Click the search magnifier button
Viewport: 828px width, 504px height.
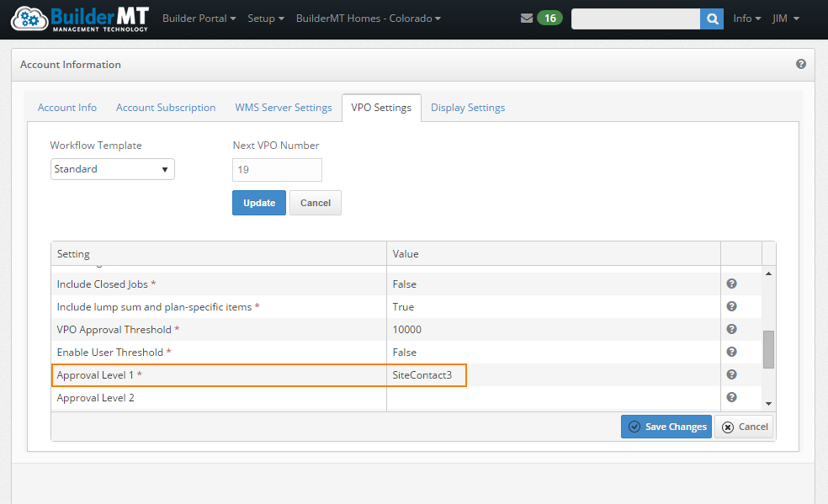tap(712, 19)
